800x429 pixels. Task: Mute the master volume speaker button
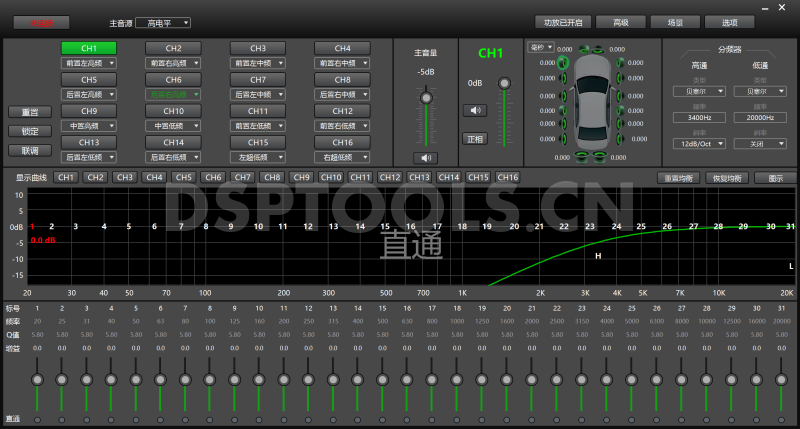click(426, 158)
